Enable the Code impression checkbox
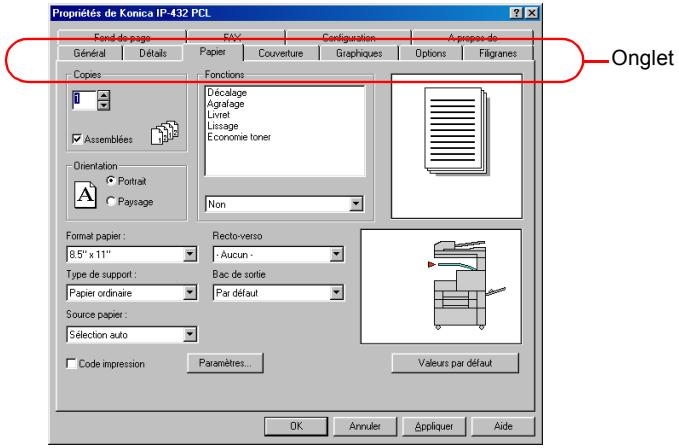Image resolution: width=679 pixels, height=448 pixels. coord(71,363)
